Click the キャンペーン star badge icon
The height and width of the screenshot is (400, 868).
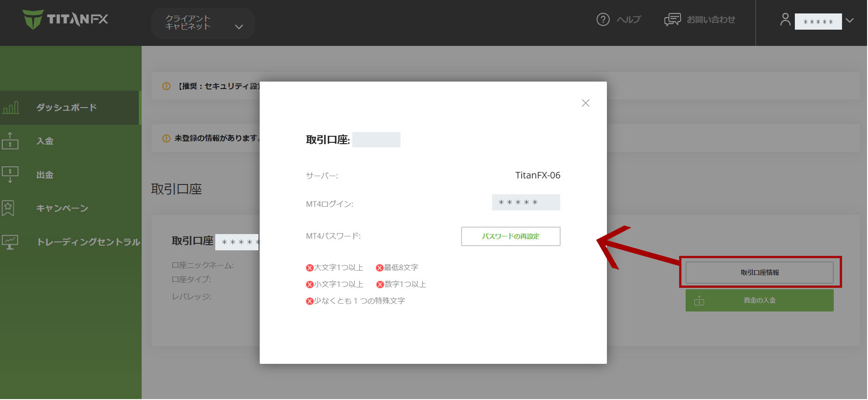[8, 208]
